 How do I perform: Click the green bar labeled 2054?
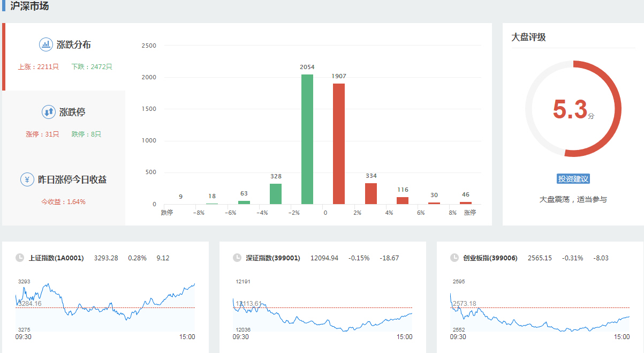point(307,139)
